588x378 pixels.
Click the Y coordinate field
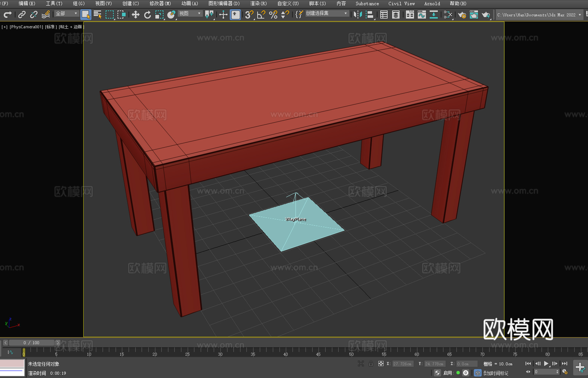(435, 364)
